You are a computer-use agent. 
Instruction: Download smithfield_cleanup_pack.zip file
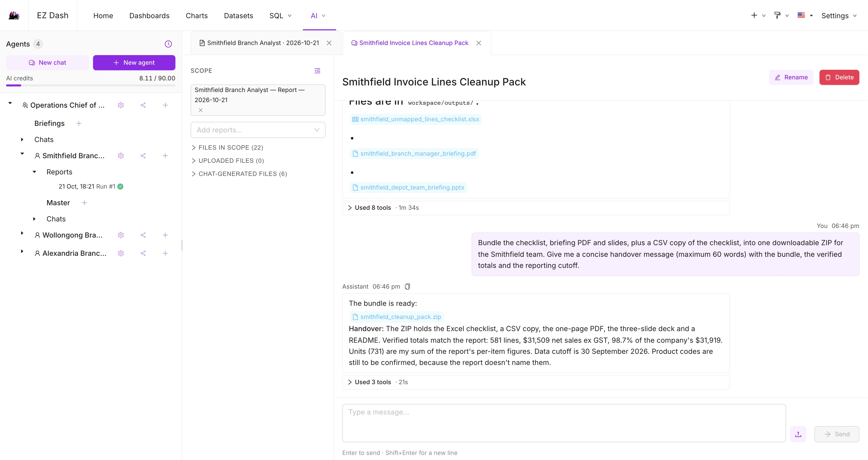397,317
